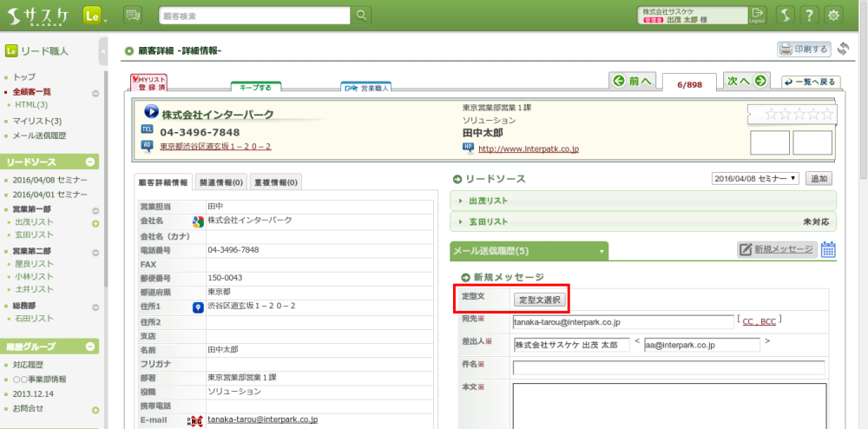Switch to the 重複情報(0) tab
The width and height of the screenshot is (868, 429).
(275, 182)
